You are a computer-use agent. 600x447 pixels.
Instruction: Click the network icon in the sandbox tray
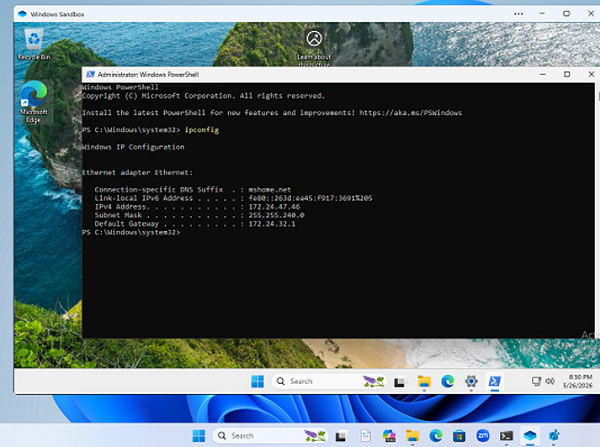(x=536, y=381)
